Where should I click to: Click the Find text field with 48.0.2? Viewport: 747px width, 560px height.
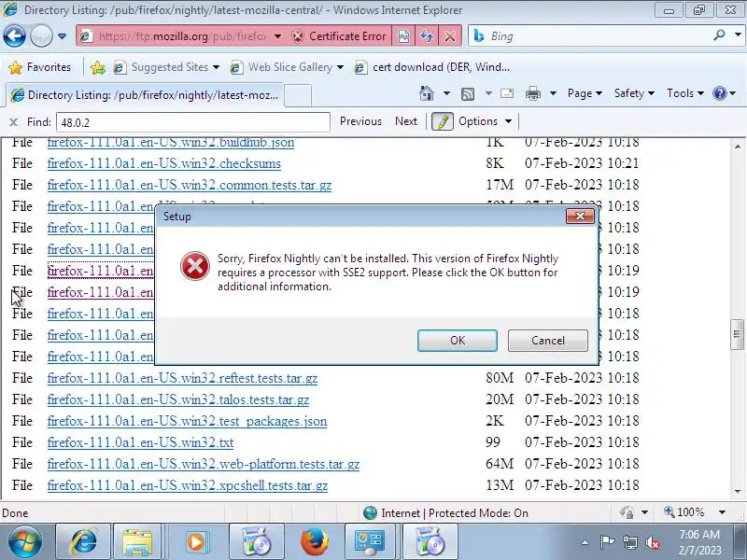(x=193, y=122)
